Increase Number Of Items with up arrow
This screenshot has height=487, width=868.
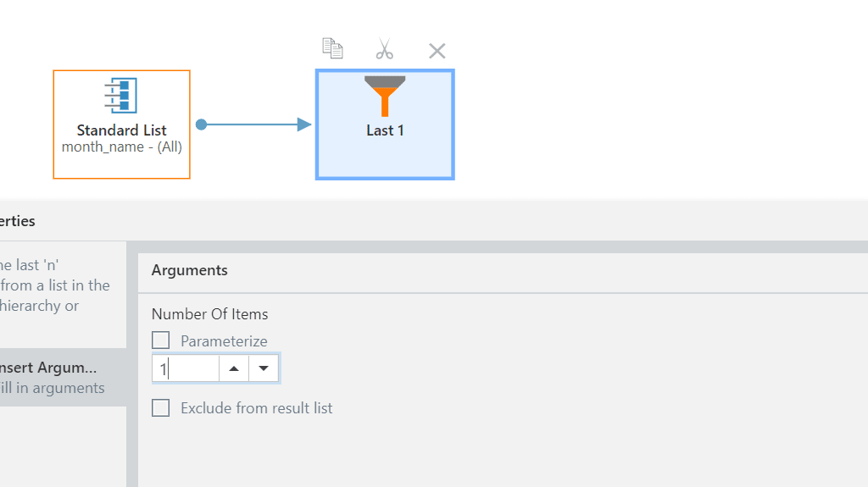234,368
